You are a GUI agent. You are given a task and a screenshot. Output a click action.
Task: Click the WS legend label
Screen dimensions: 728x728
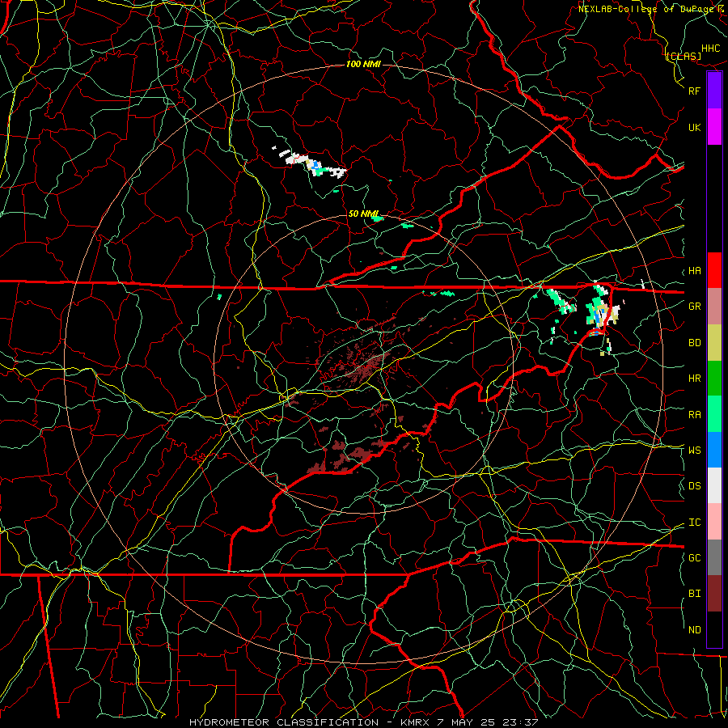click(694, 451)
